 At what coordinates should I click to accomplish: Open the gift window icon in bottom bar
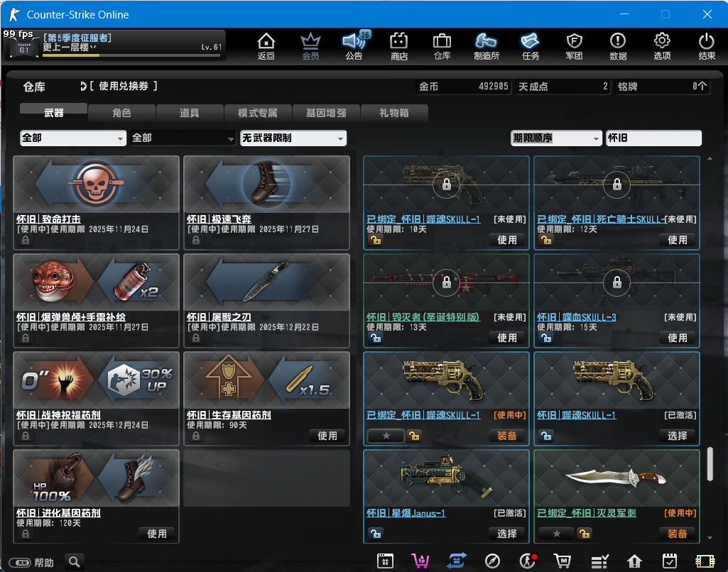(x=386, y=561)
